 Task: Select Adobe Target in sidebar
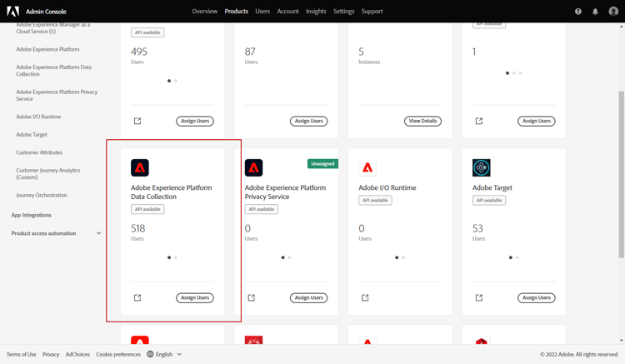32,135
